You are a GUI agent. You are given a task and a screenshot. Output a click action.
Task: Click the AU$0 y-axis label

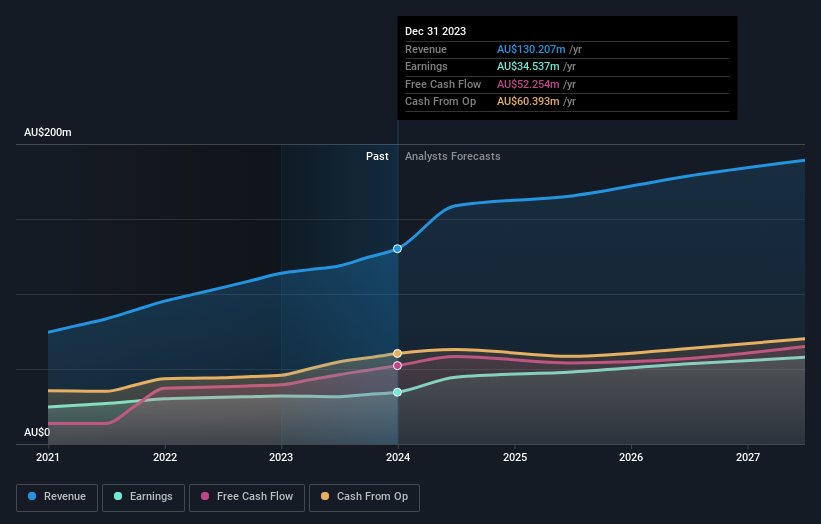(x=37, y=432)
